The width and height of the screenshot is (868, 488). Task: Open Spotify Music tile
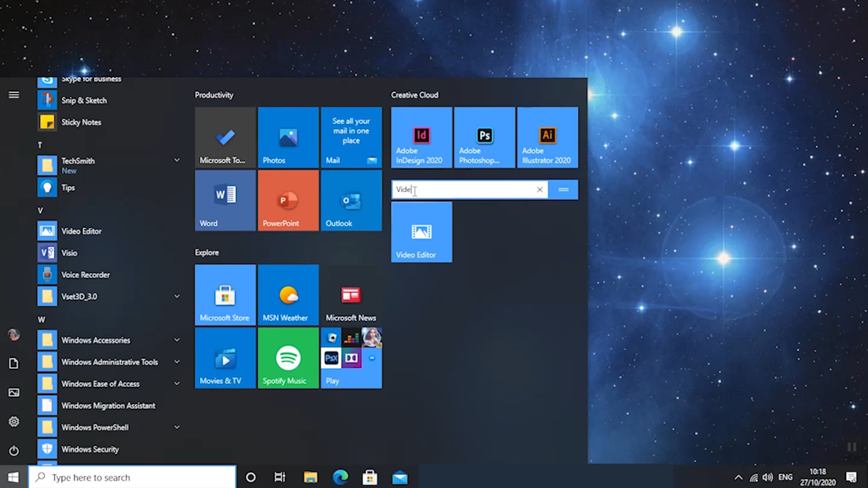point(288,357)
